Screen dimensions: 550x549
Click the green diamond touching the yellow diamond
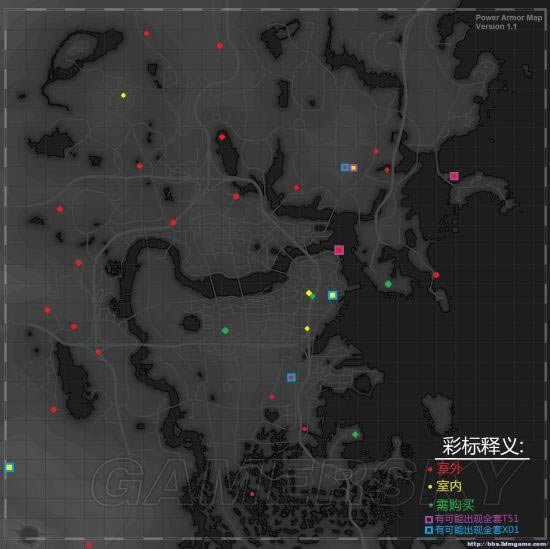[313, 296]
